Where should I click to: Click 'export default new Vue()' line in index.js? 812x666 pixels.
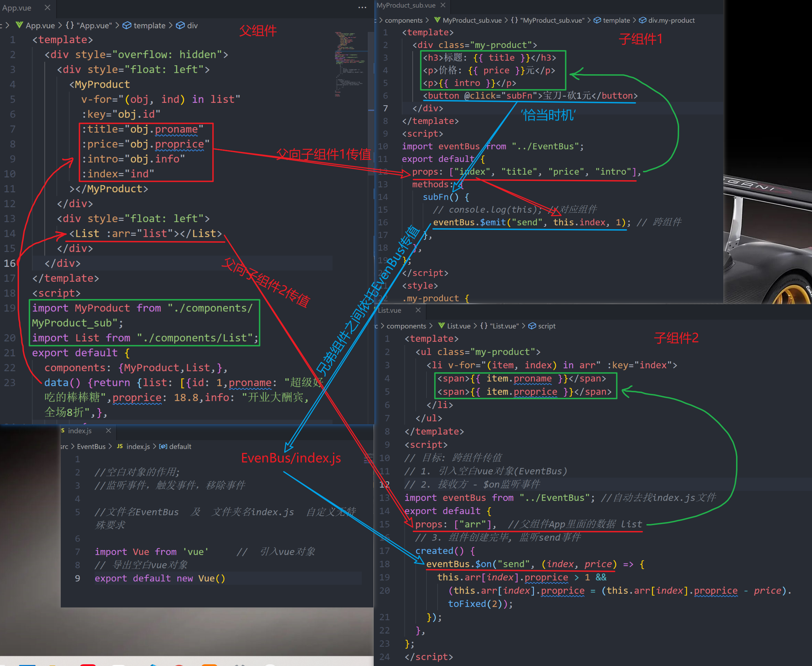160,579
